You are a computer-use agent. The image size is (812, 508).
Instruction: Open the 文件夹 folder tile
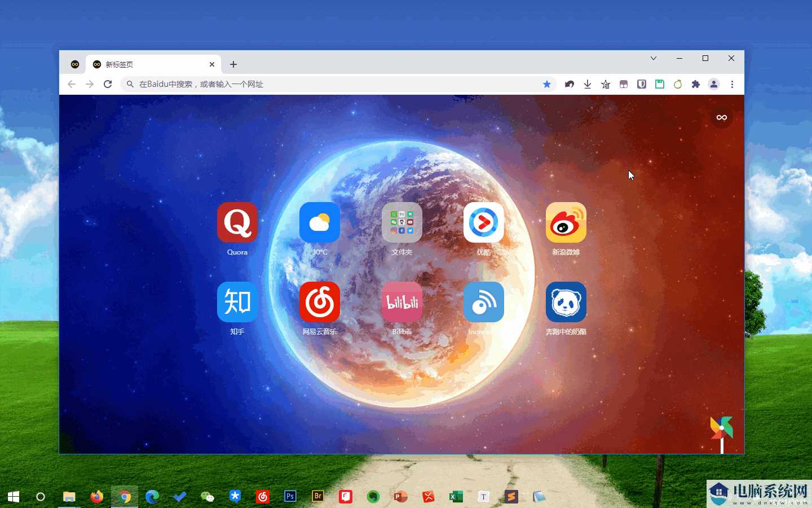point(402,222)
